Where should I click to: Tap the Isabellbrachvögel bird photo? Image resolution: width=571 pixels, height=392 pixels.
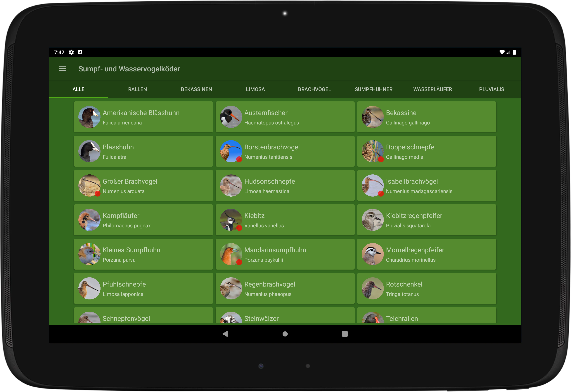[x=373, y=185]
